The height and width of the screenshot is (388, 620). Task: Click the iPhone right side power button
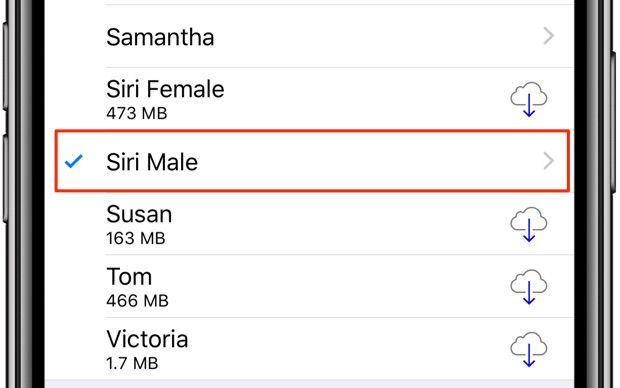coord(613,123)
